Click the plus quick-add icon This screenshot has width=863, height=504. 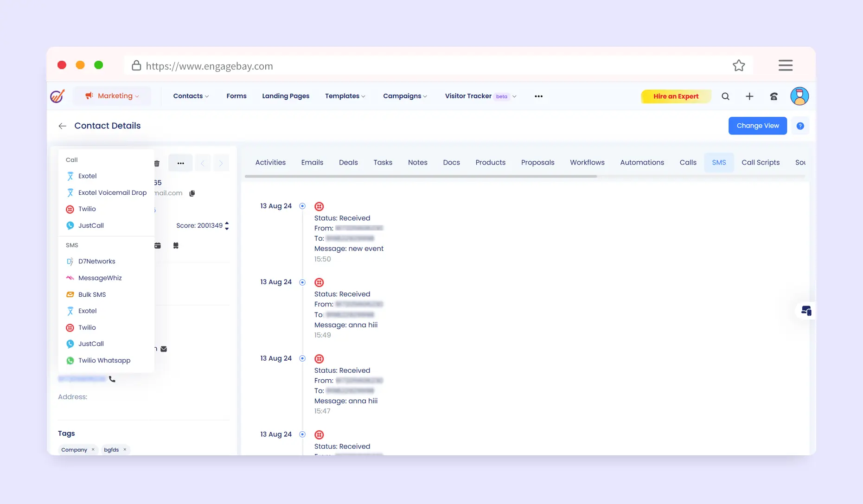pos(749,96)
